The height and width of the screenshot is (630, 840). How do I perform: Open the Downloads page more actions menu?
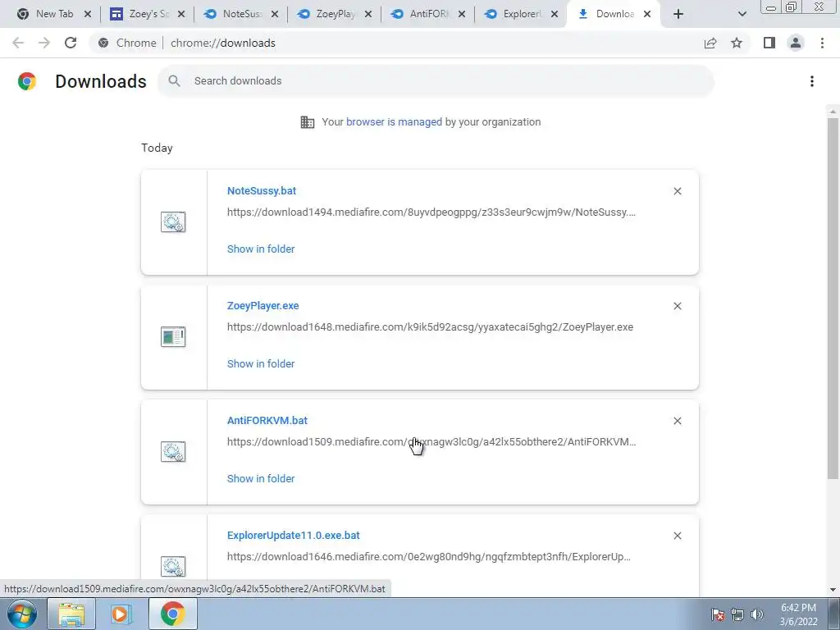[x=811, y=81]
